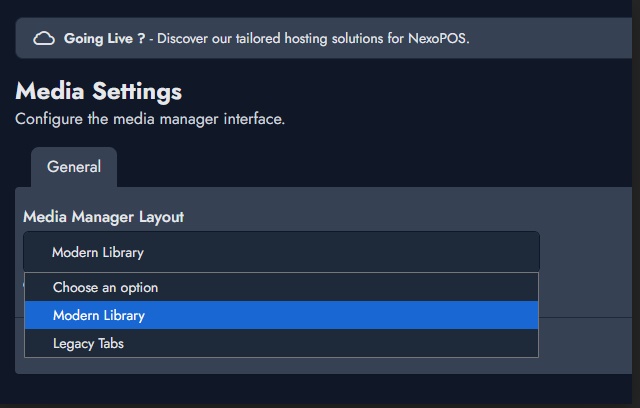The image size is (640, 408).
Task: Click the settings panel footer below the dropdown
Action: [584, 345]
